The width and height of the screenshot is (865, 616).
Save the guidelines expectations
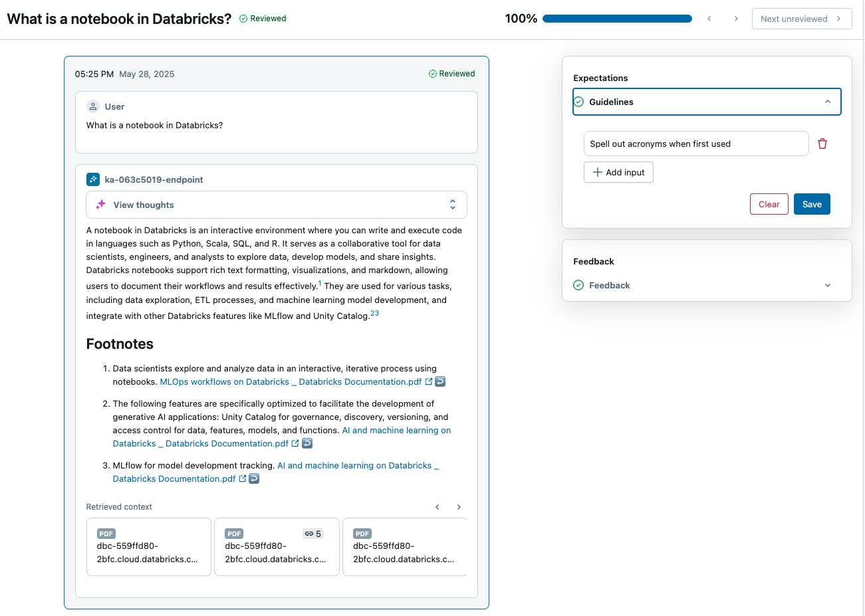[x=812, y=204]
